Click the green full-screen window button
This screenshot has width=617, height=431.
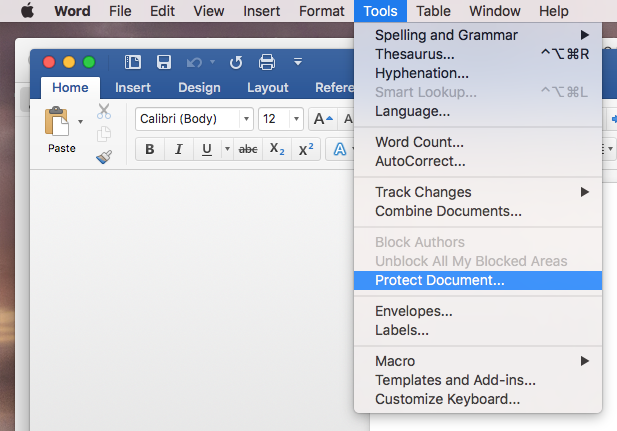[x=89, y=62]
